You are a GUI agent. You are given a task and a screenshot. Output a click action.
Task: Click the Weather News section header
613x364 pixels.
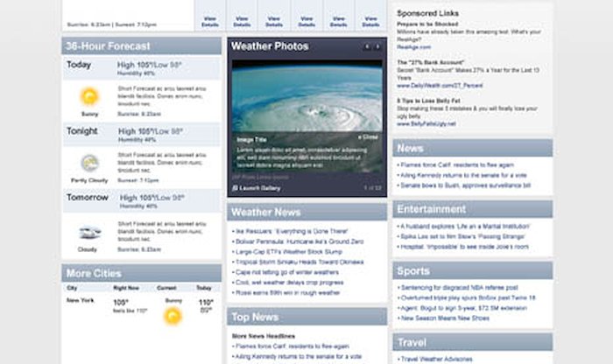click(306, 212)
